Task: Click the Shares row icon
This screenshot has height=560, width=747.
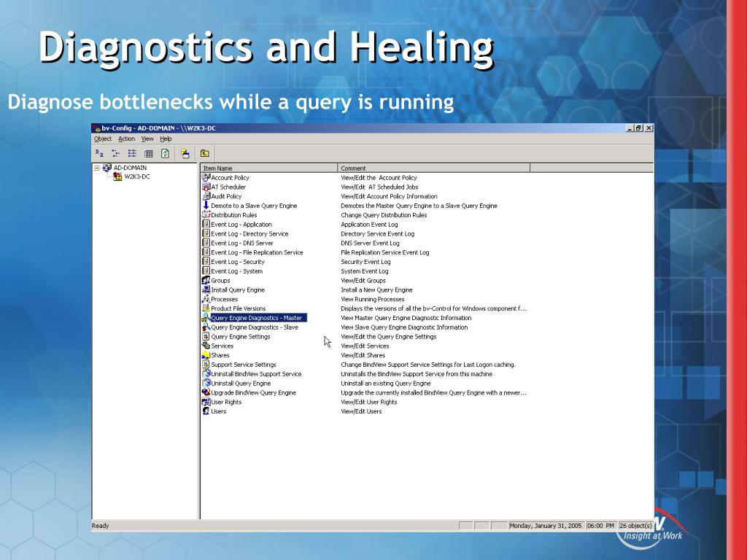Action: tap(206, 355)
